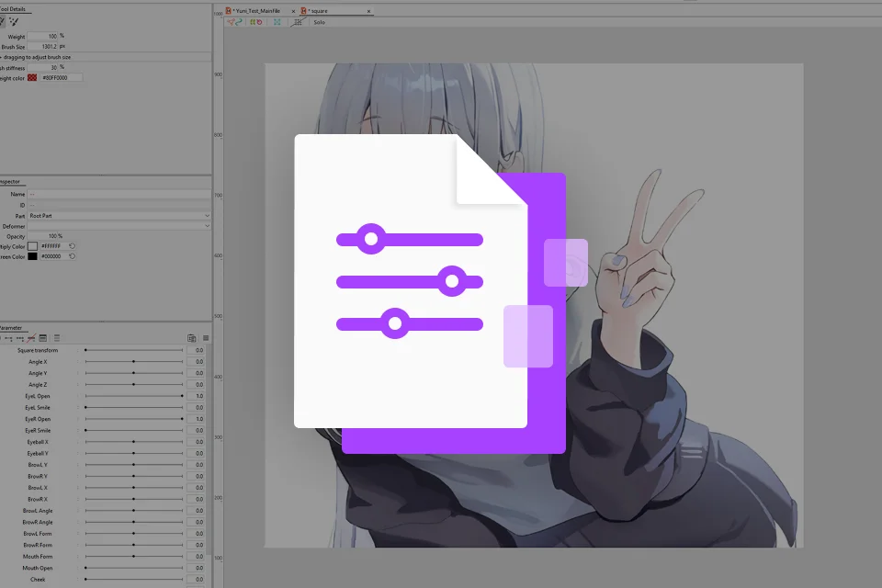882x588 pixels.
Task: Click the Multiply Color hex field #FFFFFF
Action: point(53,246)
